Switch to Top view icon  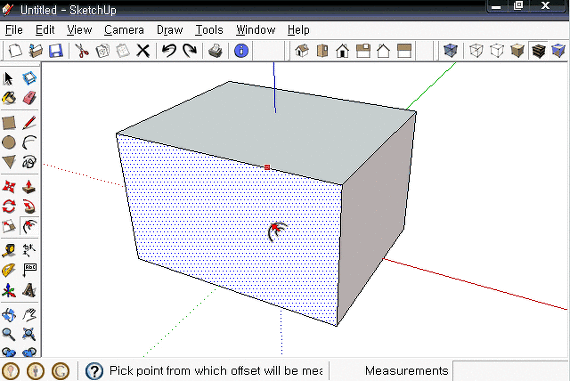pos(322,51)
